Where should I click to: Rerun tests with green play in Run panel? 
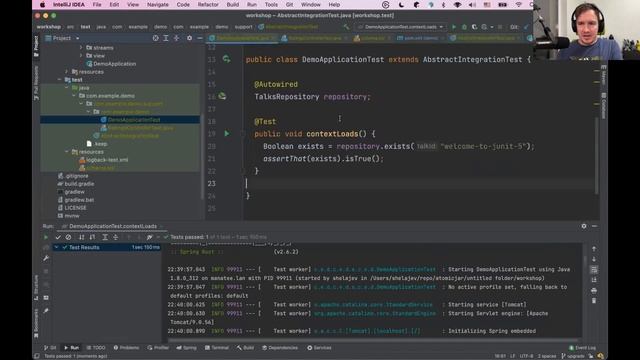(46, 237)
